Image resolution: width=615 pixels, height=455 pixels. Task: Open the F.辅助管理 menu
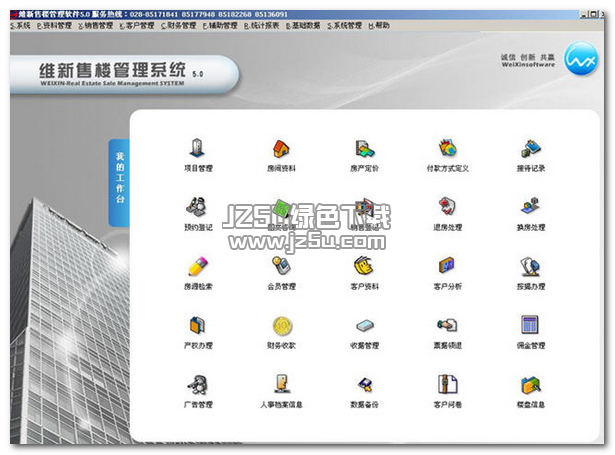pyautogui.click(x=220, y=25)
